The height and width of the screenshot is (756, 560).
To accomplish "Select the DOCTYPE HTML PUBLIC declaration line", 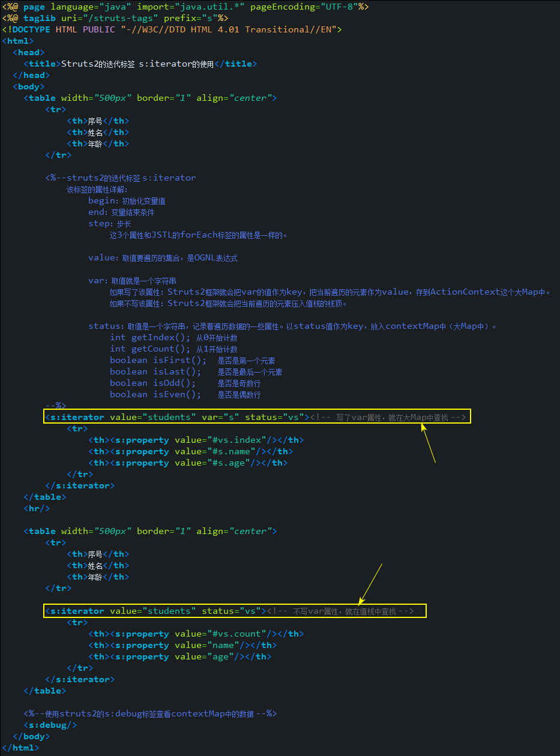I will [172, 29].
